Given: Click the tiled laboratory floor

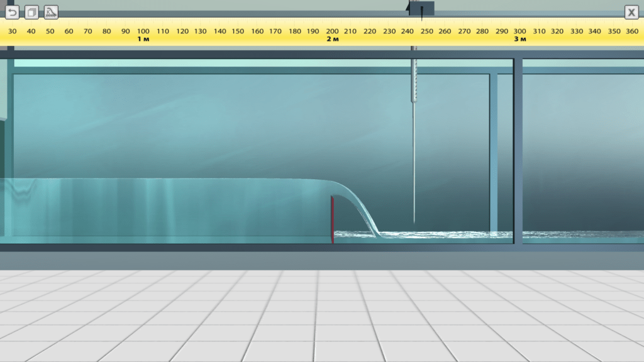Looking at the screenshot, I should click(322, 314).
